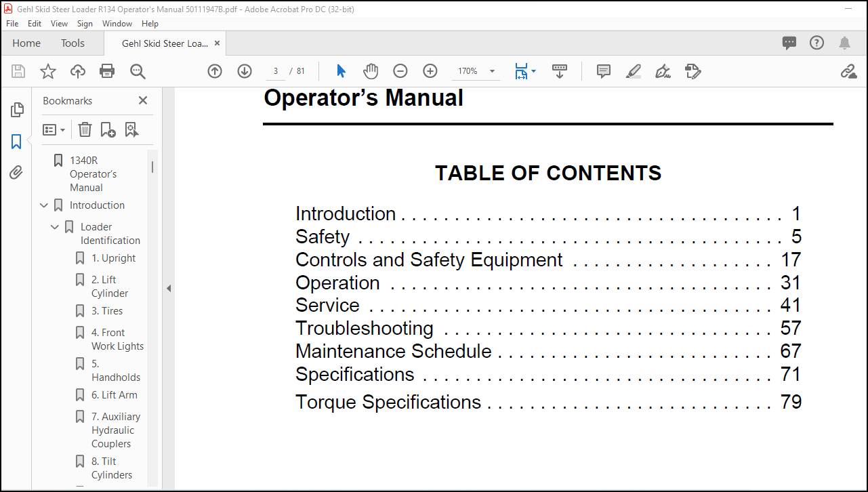
Task: Select the arrow Selection tool
Action: pyautogui.click(x=341, y=71)
